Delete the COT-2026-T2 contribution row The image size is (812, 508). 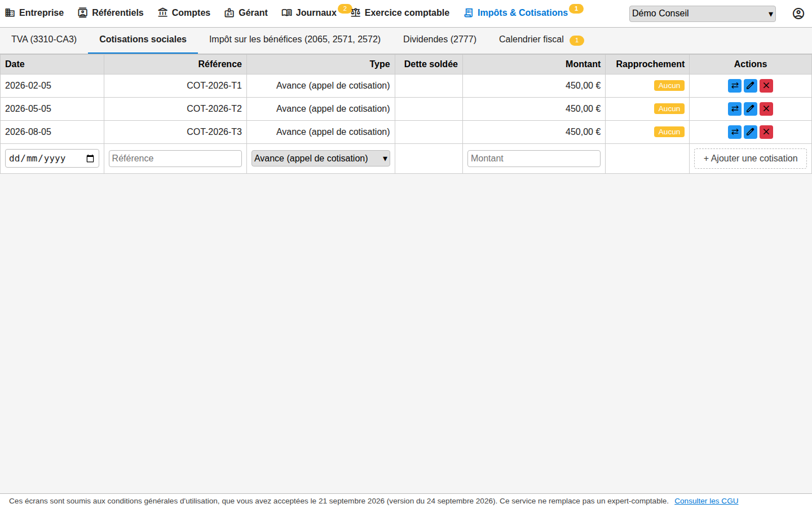pos(766,109)
